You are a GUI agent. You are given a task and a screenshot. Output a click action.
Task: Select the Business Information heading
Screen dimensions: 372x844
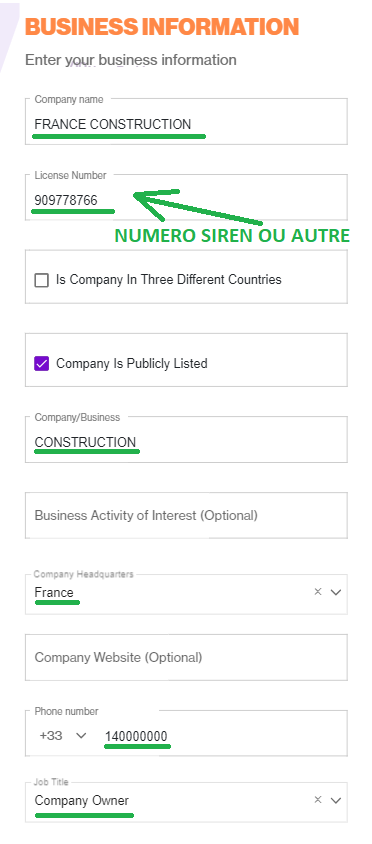click(x=162, y=26)
